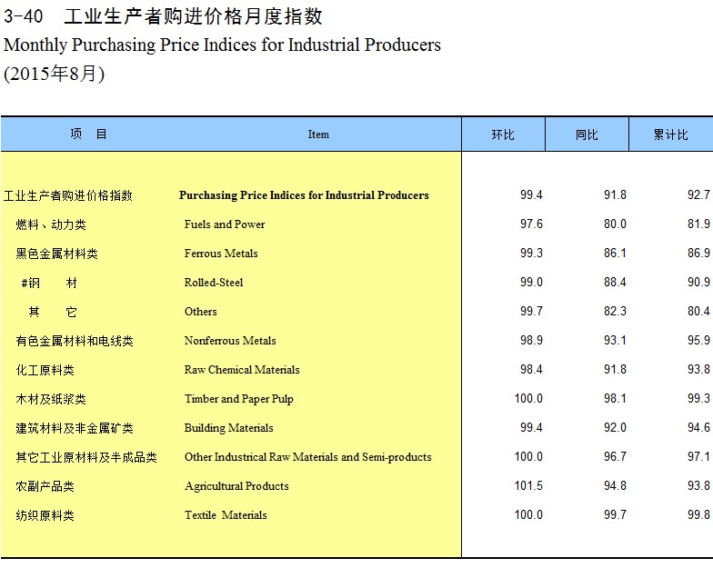Select the 'Raw Chemical Materials' cell
The height and width of the screenshot is (588, 713).
(x=242, y=370)
